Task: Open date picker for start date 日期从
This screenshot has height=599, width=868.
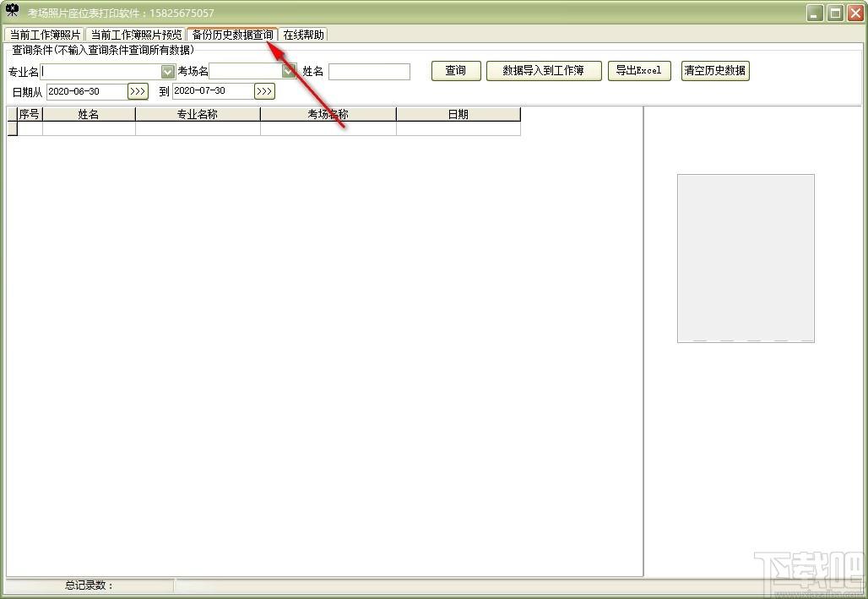Action: click(138, 91)
